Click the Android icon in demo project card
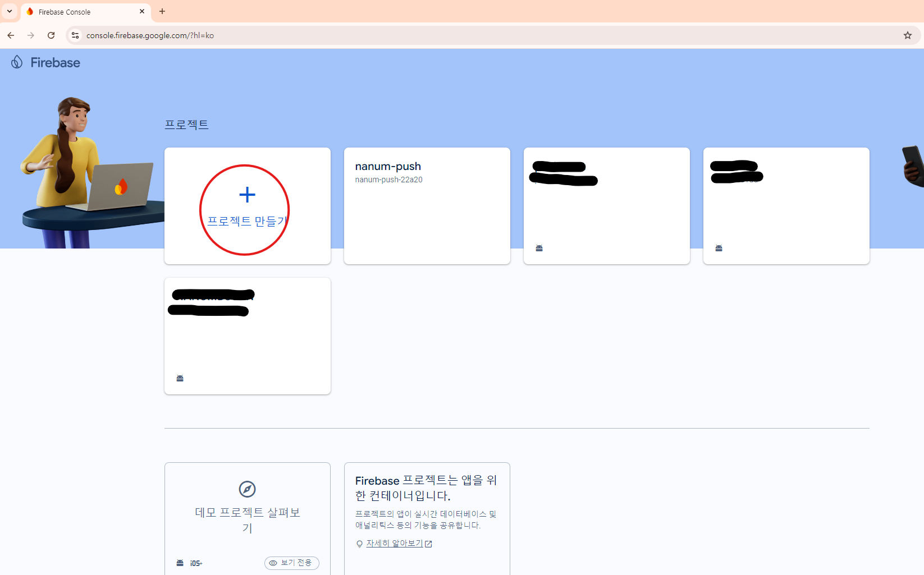This screenshot has height=575, width=924. (180, 563)
